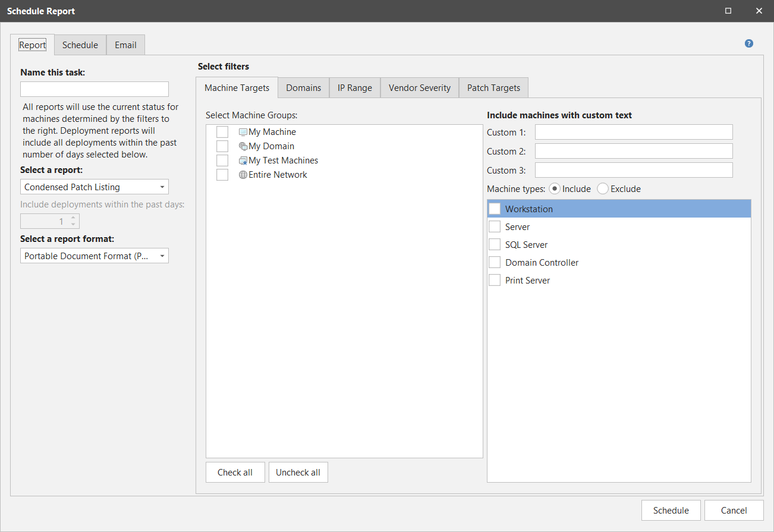Check the My Domain group checkbox
The image size is (774, 532).
222,146
